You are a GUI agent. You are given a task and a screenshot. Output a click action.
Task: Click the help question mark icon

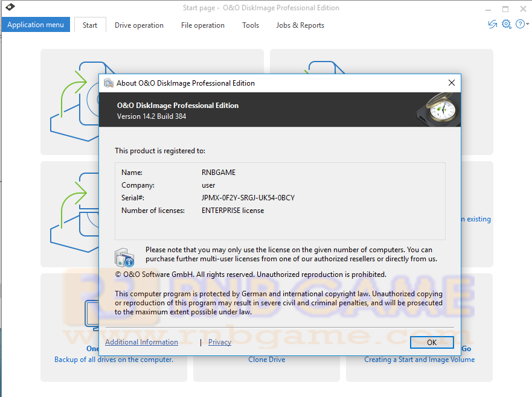coord(520,24)
